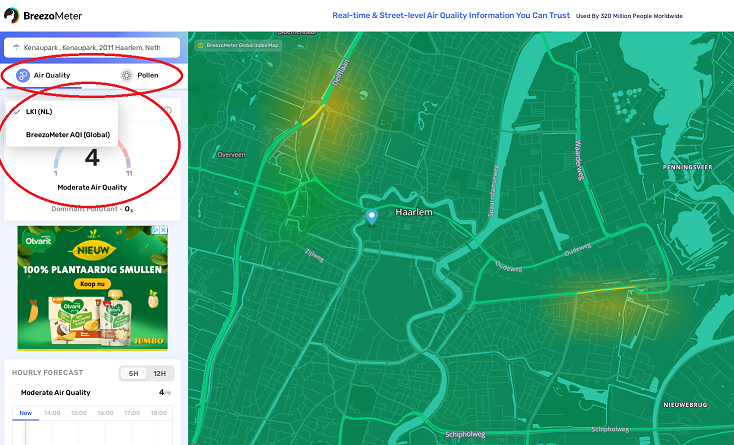Select the checked LKI (NL) option
734x445 pixels.
point(38,111)
